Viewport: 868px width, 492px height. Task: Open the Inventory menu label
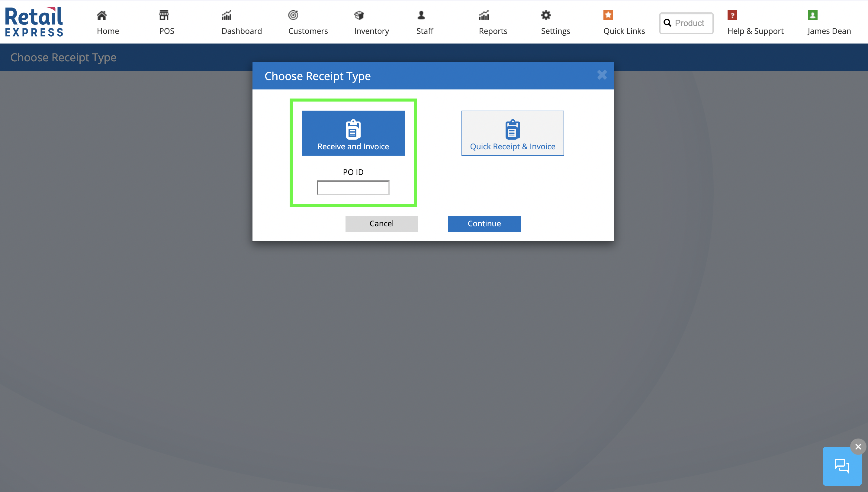coord(372,31)
